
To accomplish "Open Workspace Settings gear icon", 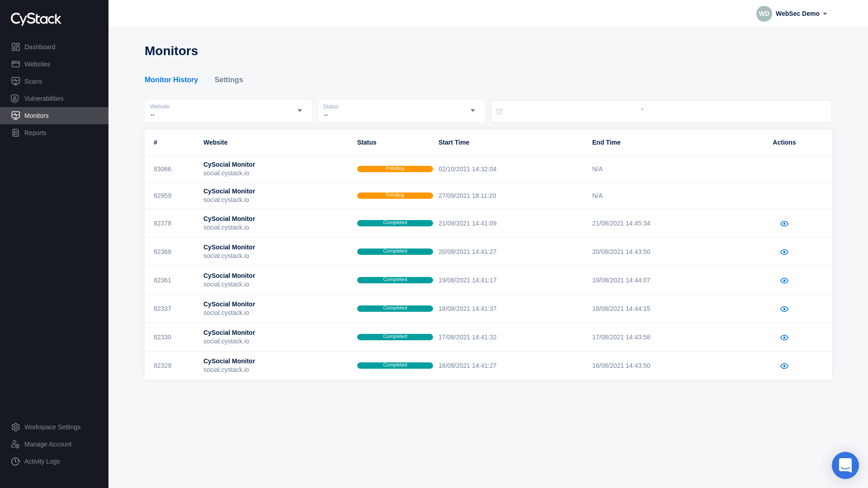I will (16, 427).
